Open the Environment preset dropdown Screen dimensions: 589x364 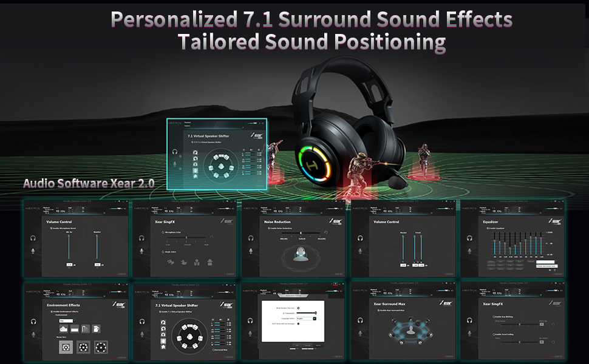[x=67, y=321]
